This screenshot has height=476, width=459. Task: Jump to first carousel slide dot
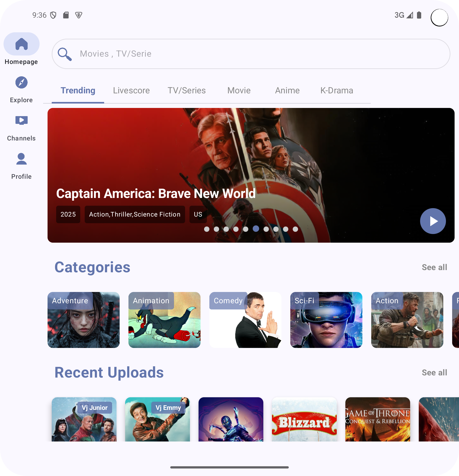pos(207,229)
